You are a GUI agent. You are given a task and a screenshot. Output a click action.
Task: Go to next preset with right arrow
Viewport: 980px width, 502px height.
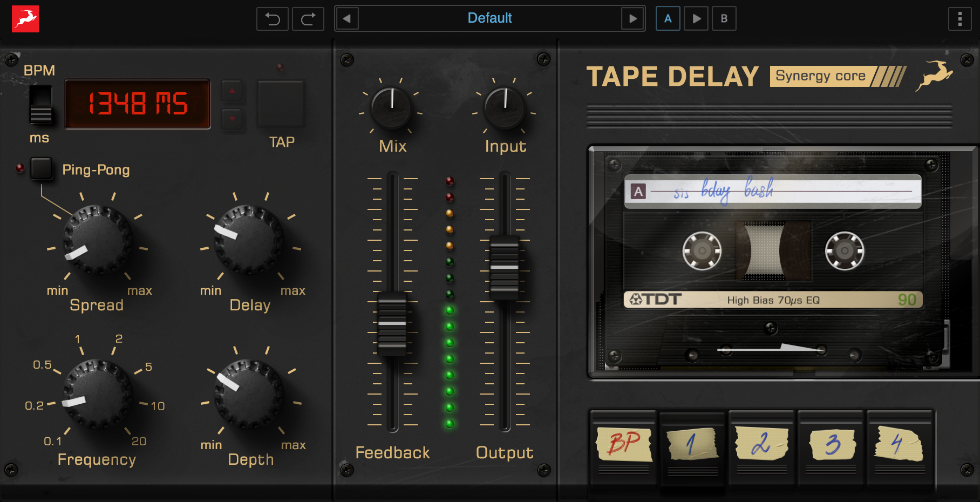(x=632, y=19)
